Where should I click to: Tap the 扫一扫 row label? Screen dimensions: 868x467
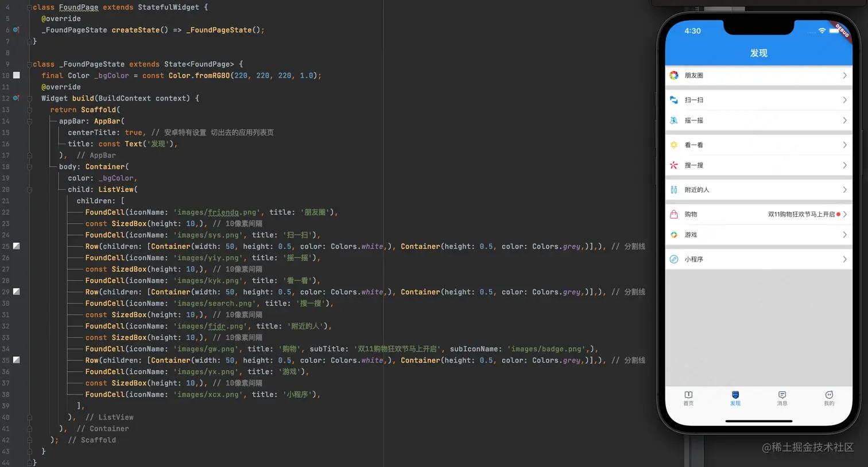(x=693, y=100)
